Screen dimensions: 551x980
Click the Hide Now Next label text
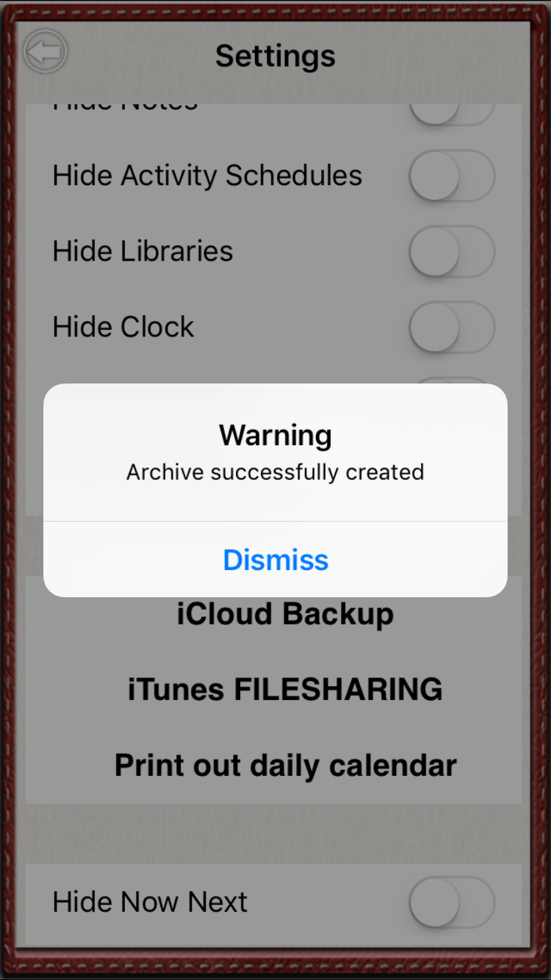coord(150,902)
